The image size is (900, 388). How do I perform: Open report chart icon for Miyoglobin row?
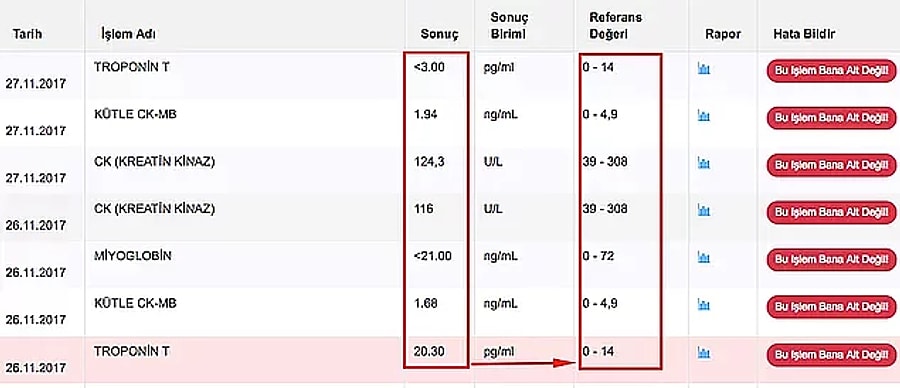pyautogui.click(x=703, y=258)
